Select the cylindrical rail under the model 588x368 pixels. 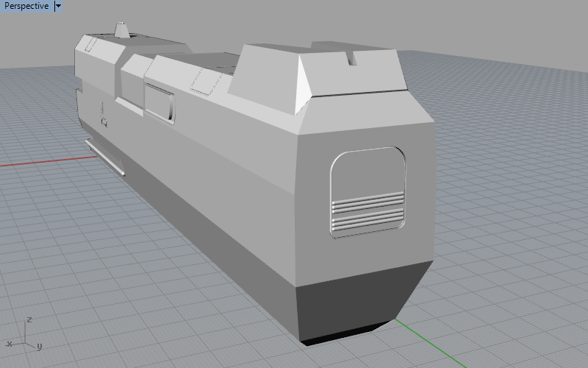105,158
